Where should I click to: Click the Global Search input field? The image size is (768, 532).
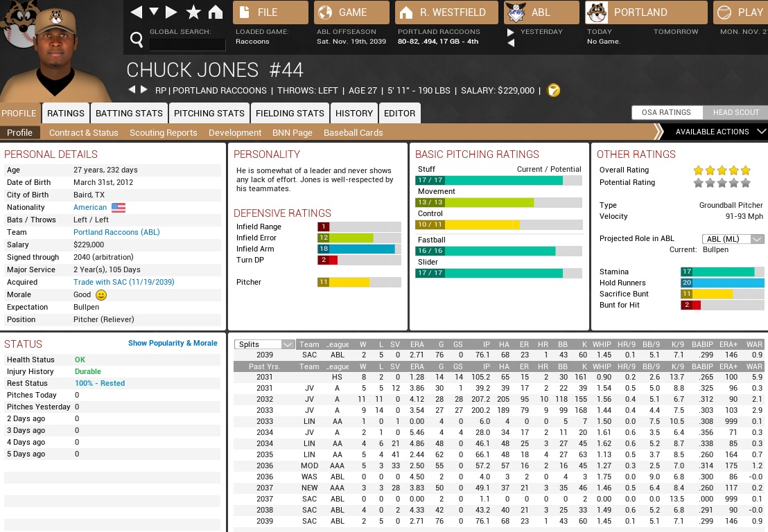click(187, 44)
